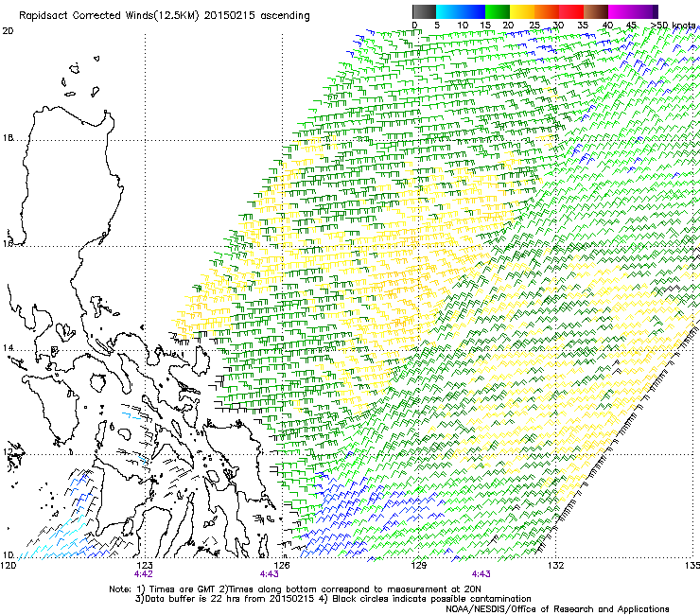The height and width of the screenshot is (615, 700).
Task: Click the green 15-20 knots color segment
Action: point(498,11)
